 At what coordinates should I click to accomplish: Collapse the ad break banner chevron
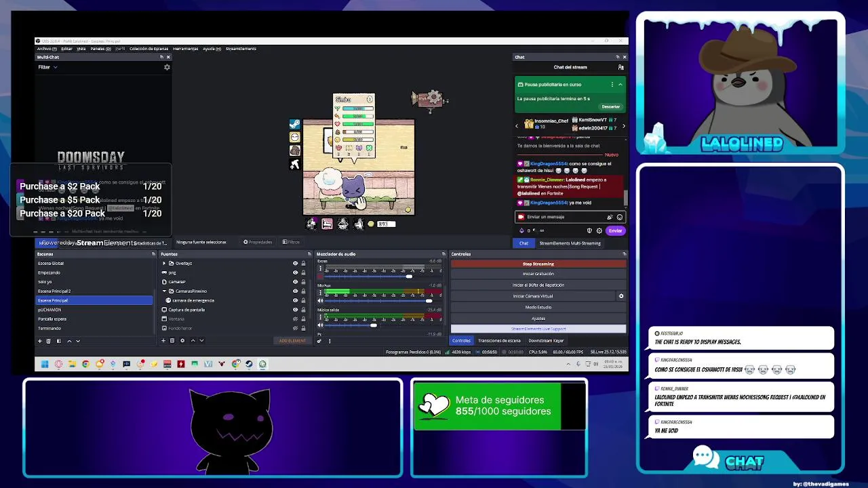[620, 85]
